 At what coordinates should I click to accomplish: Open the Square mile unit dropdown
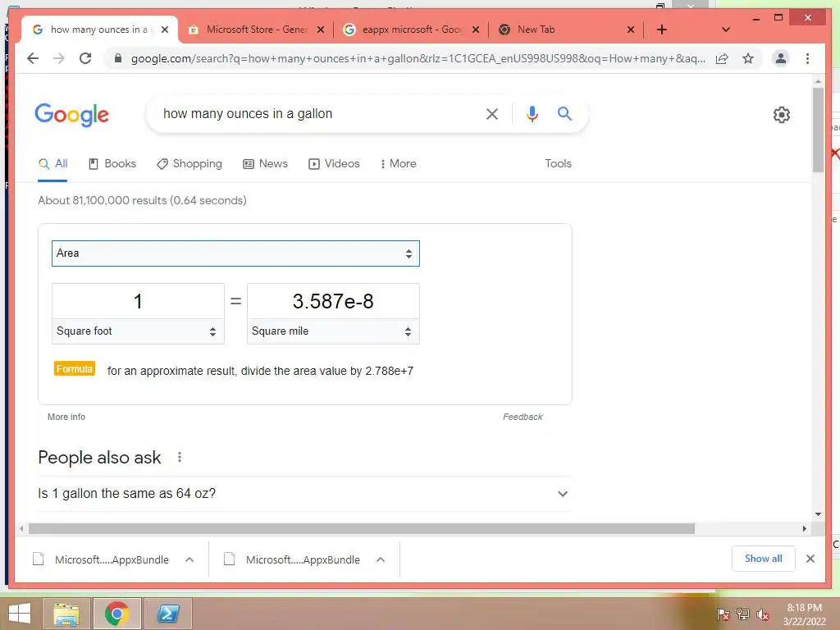(x=333, y=331)
